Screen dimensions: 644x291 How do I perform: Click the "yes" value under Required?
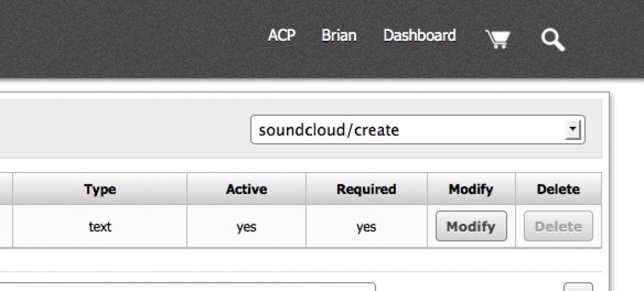click(366, 227)
